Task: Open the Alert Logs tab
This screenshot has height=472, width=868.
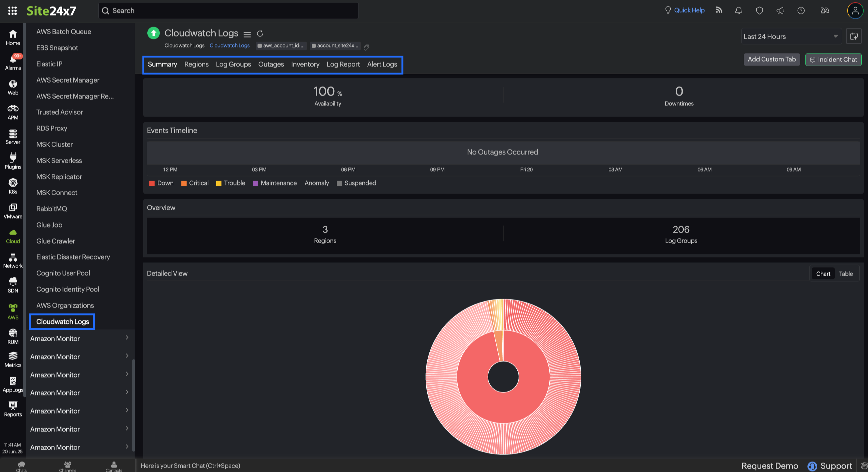Action: (x=382, y=64)
